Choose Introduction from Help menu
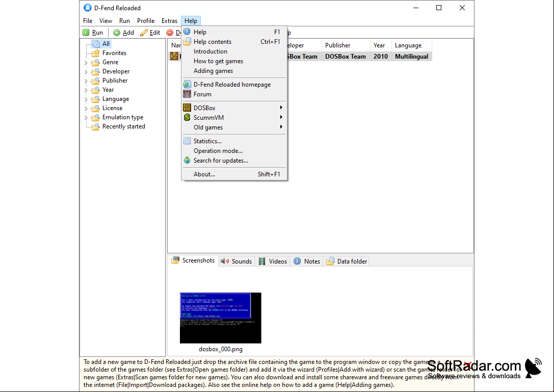 point(234,51)
